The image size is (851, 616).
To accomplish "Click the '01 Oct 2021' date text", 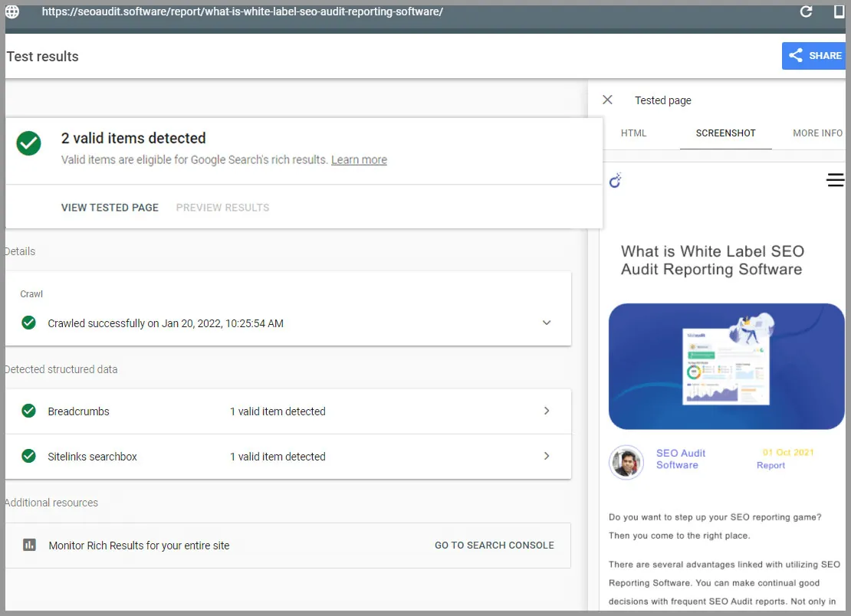I will point(788,452).
